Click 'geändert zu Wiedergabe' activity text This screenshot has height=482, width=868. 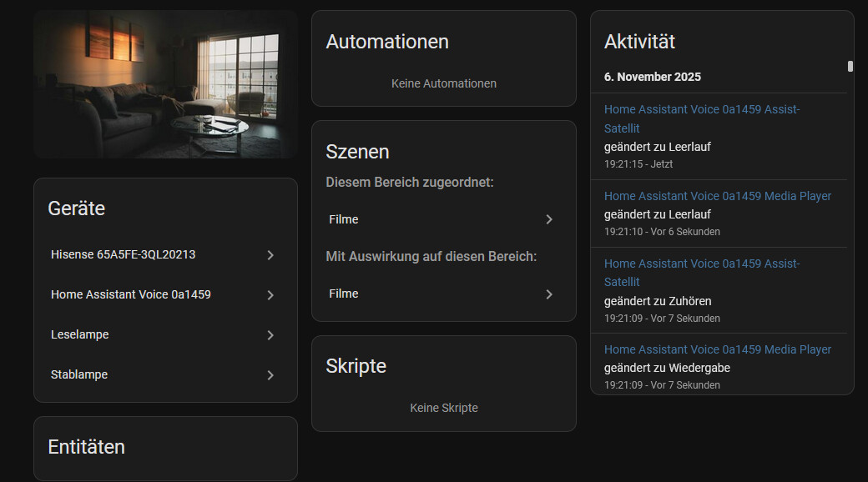(x=667, y=368)
